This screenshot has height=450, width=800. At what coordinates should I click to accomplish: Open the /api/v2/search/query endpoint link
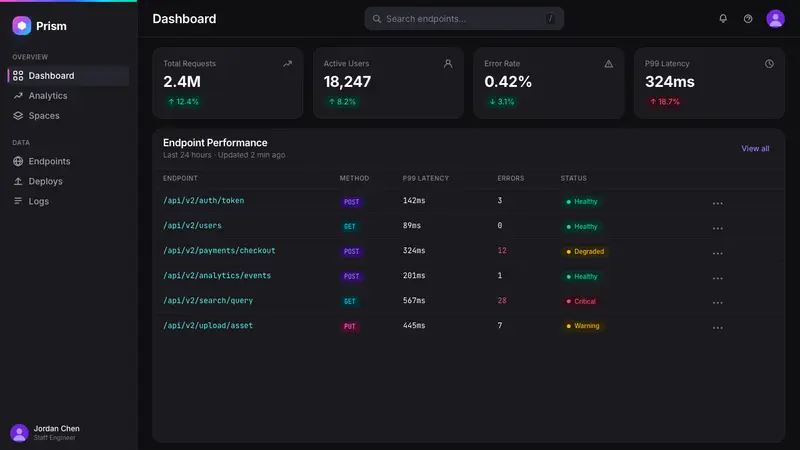point(208,301)
